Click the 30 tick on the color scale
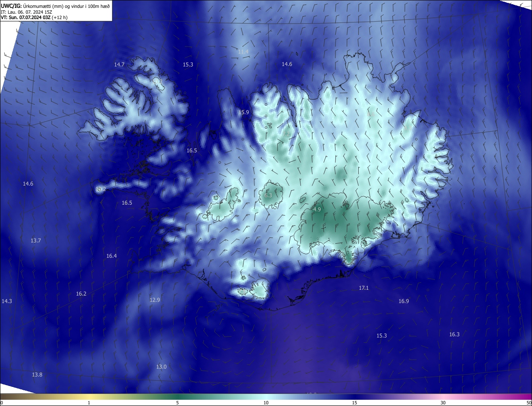This screenshot has width=532, height=406. (x=443, y=403)
